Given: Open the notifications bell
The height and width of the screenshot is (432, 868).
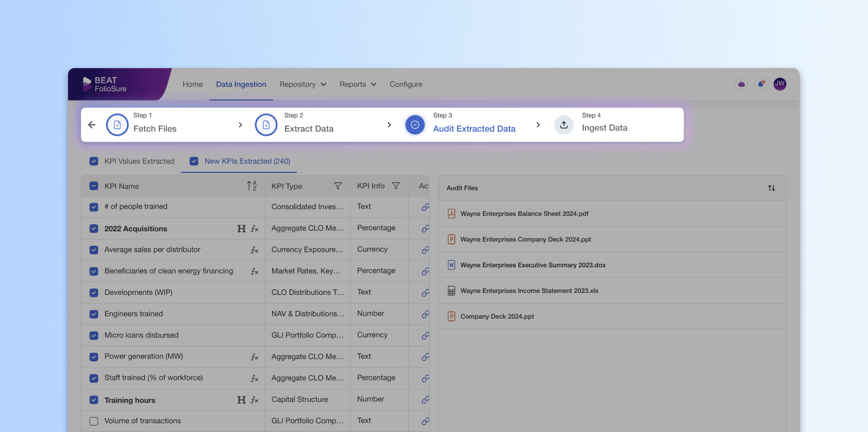Looking at the screenshot, I should coord(761,84).
